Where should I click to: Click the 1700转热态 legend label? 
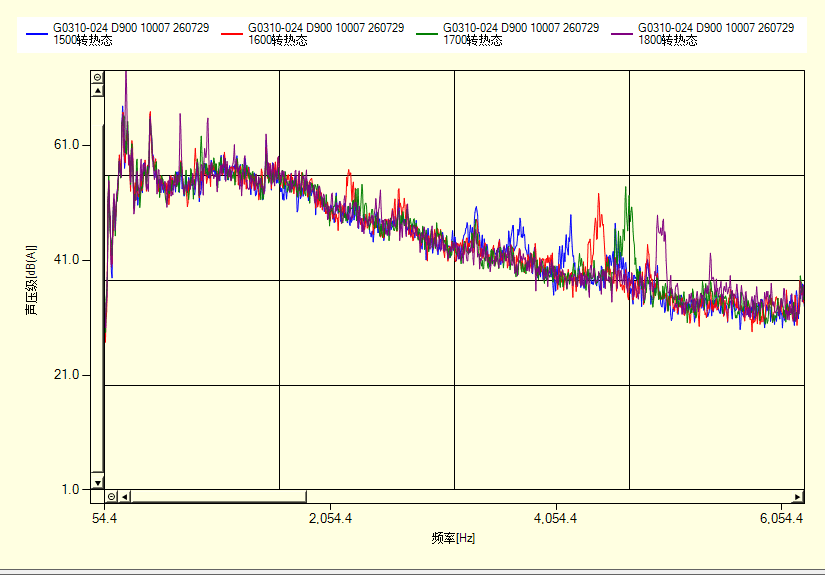coord(521,34)
